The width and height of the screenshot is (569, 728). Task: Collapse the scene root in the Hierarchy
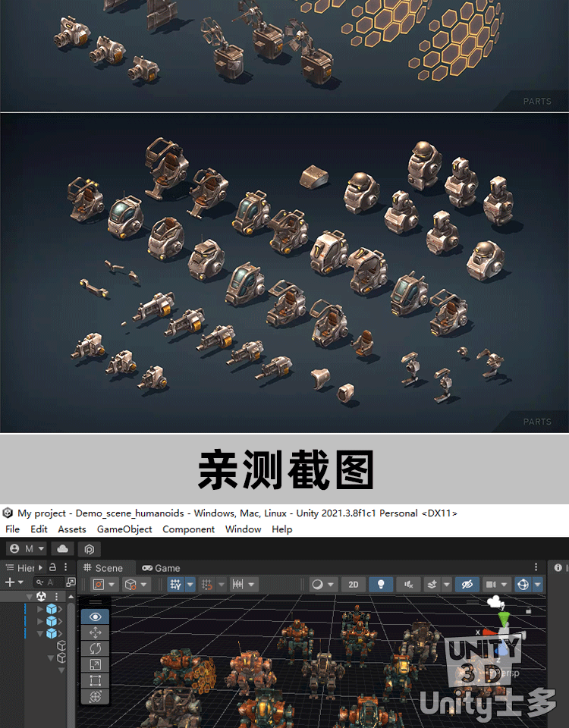tap(30, 596)
